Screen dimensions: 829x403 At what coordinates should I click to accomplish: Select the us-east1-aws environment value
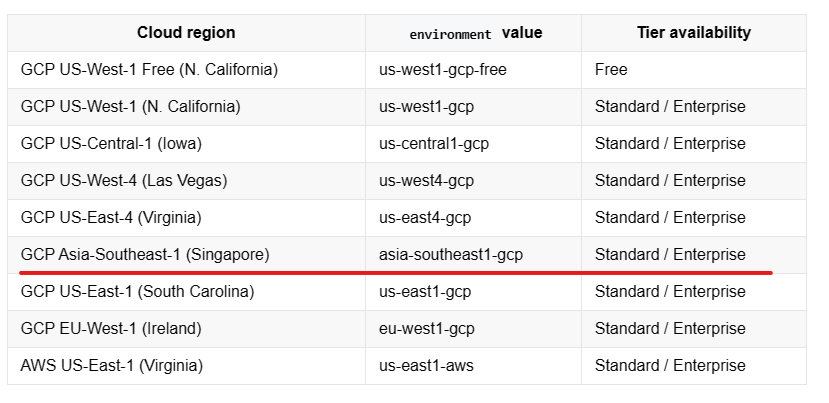426,366
